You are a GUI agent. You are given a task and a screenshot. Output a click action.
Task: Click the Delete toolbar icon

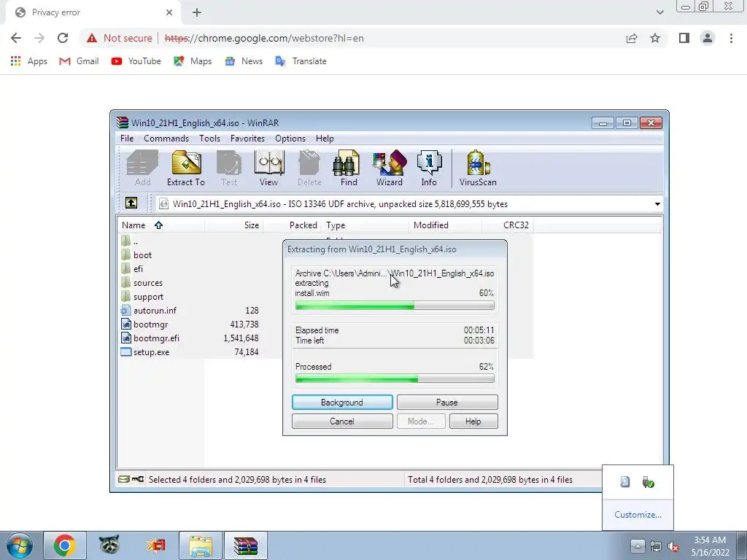point(309,168)
